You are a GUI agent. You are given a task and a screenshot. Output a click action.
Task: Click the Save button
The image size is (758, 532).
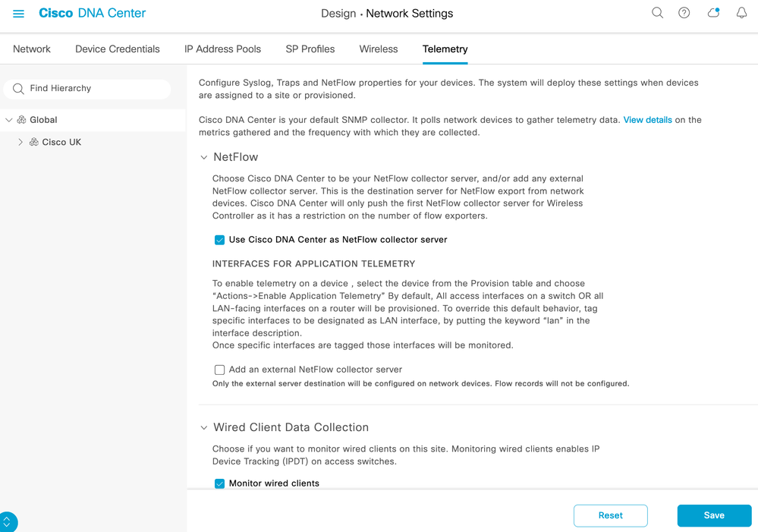pyautogui.click(x=714, y=515)
